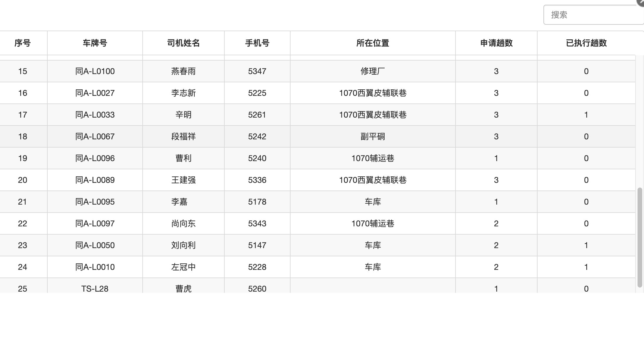Select driver name 尚向东
Image resolution: width=644 pixels, height=351 pixels.
pos(183,224)
